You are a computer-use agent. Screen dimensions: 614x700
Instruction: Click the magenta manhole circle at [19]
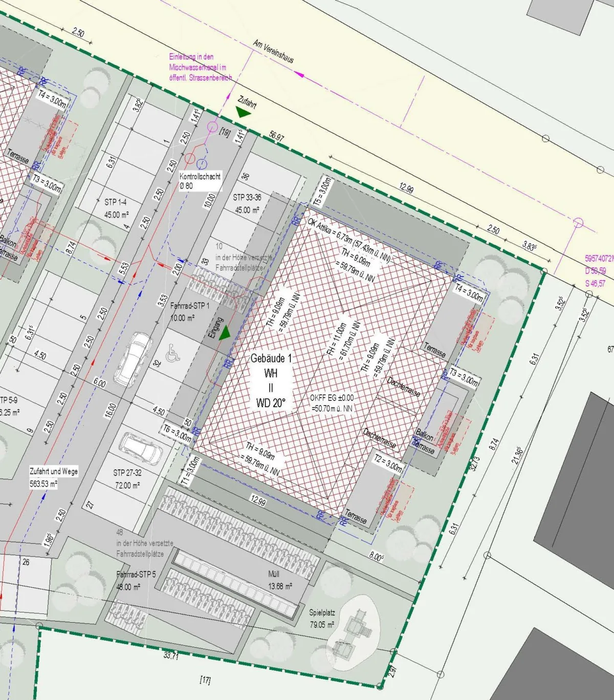click(213, 126)
